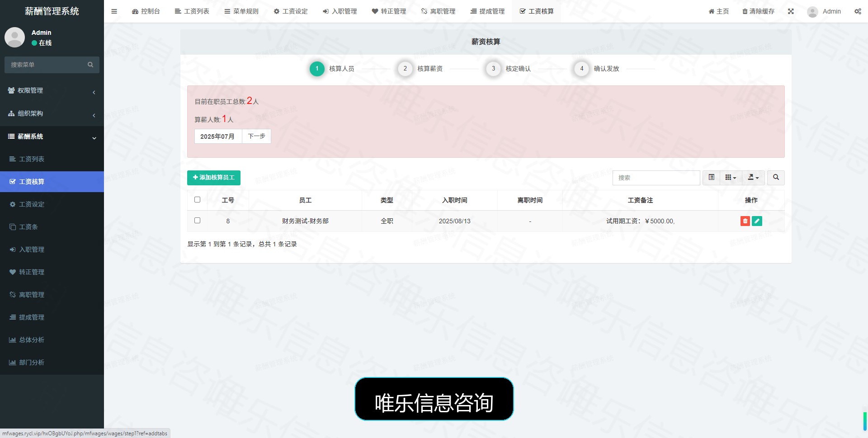Click the 入职时间 column header
This screenshot has width=868, height=438.
click(x=455, y=200)
